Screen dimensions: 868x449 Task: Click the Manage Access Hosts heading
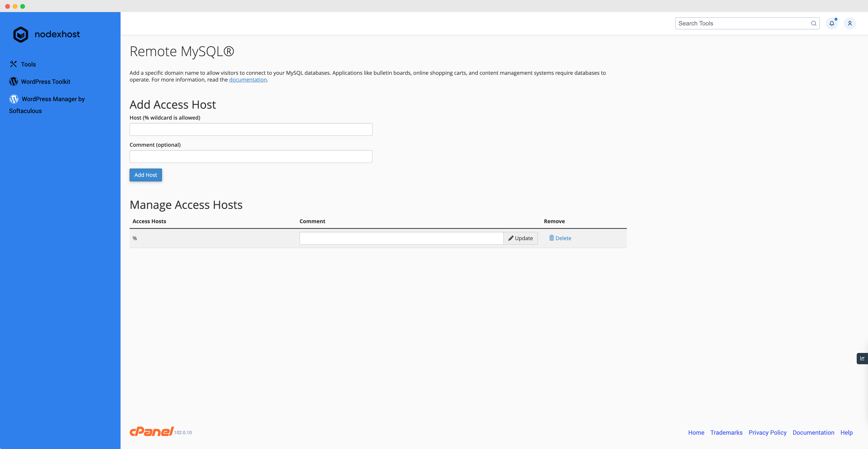[186, 205]
